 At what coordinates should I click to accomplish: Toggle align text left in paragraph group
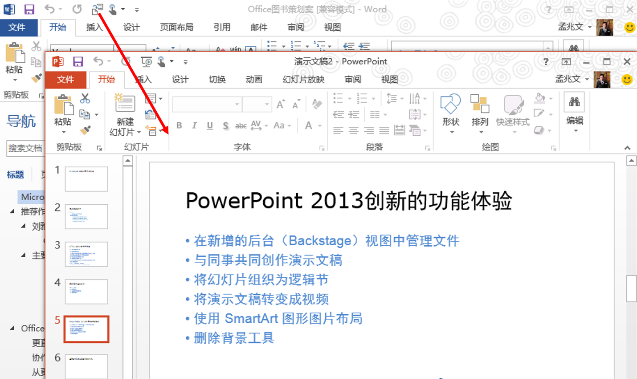point(338,130)
